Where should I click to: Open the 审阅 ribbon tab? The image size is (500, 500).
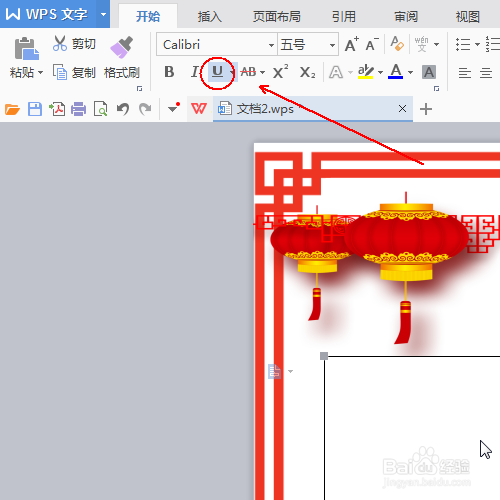pos(406,16)
